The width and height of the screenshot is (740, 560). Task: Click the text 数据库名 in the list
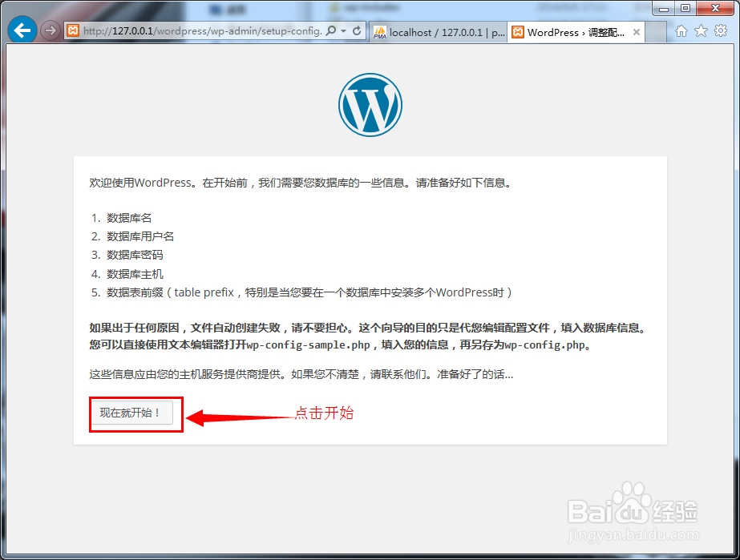(x=129, y=218)
